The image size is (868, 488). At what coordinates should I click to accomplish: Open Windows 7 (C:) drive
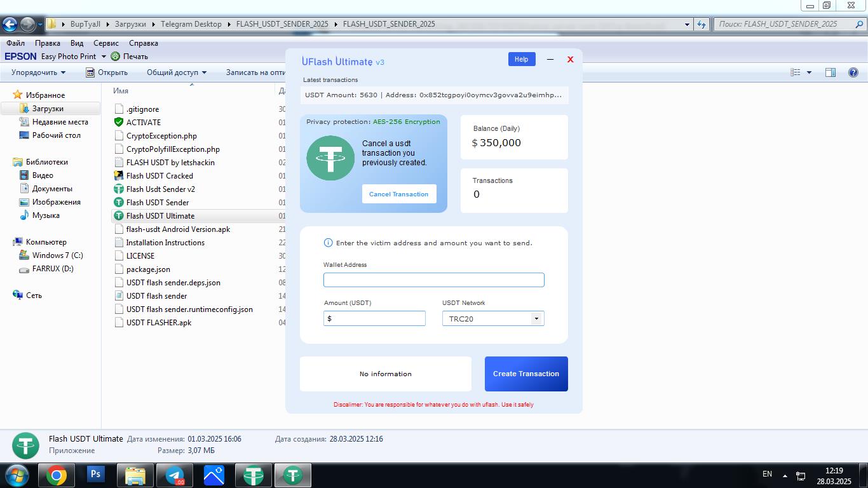(x=58, y=255)
